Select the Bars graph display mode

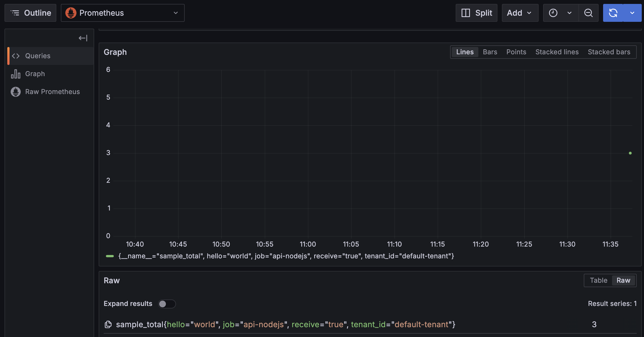coord(490,52)
